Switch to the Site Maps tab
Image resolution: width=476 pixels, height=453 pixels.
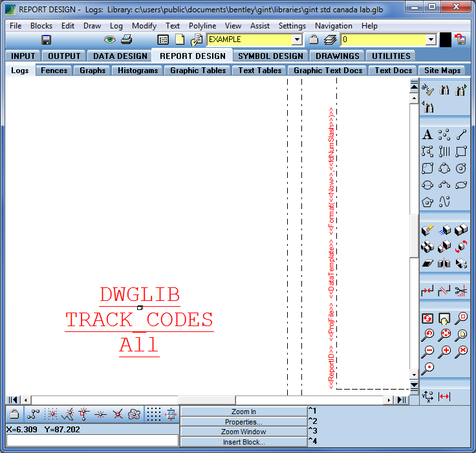(x=442, y=70)
